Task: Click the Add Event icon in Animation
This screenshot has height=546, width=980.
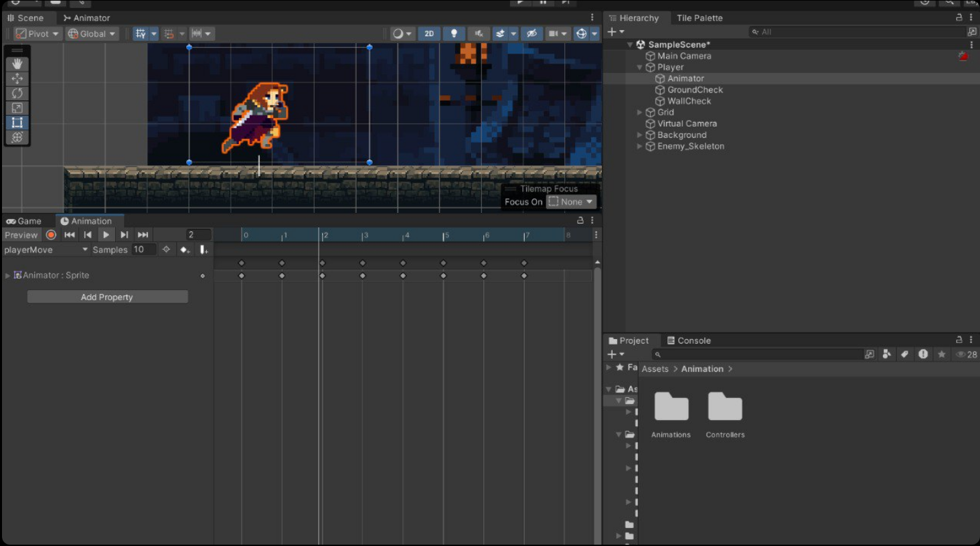Action: (203, 250)
